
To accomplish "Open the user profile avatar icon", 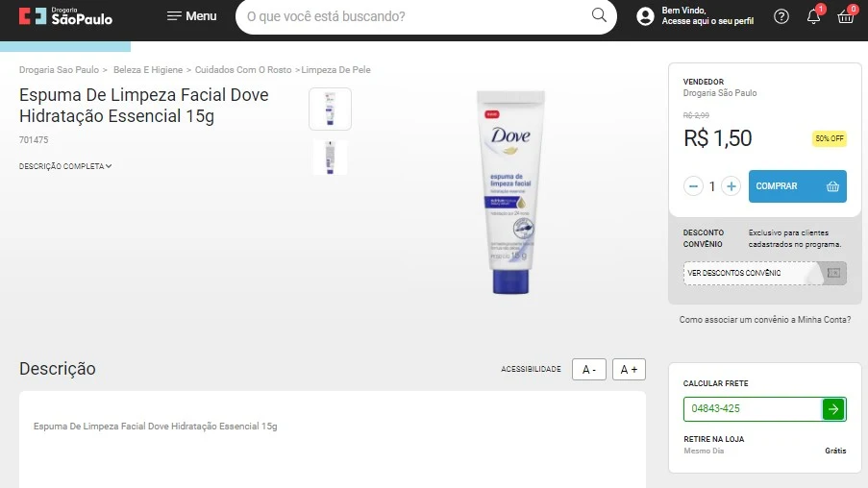I will [645, 16].
